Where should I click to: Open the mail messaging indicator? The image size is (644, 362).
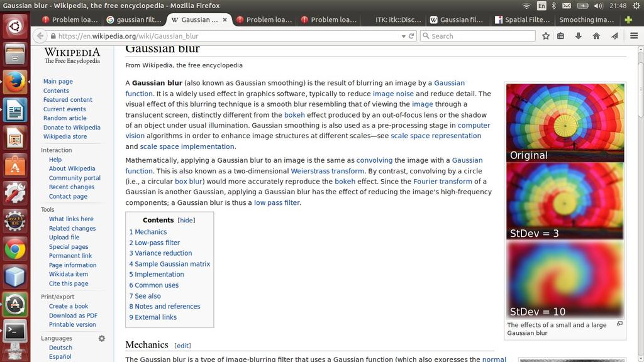point(567,6)
